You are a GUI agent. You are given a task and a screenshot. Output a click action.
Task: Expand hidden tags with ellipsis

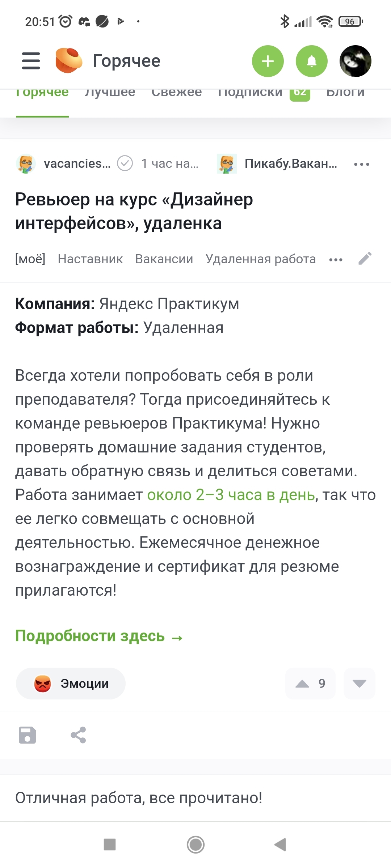336,260
